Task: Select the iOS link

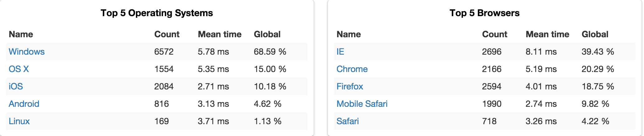Action: 16,86
